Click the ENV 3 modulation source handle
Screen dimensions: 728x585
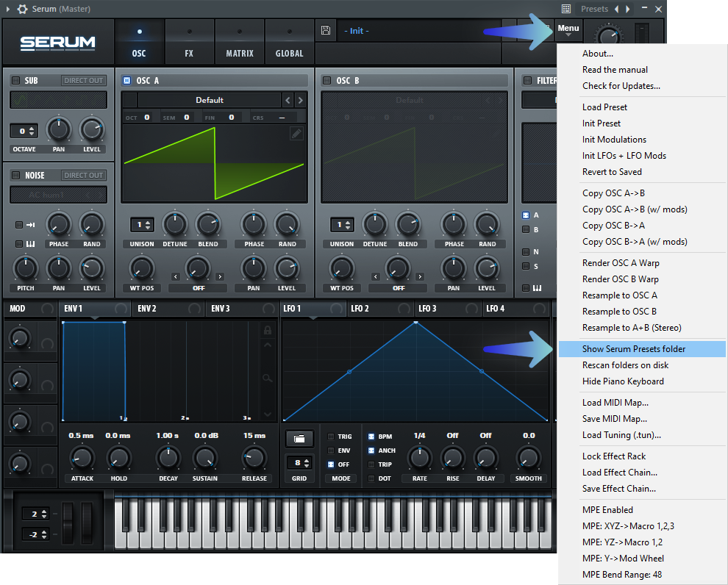pyautogui.click(x=268, y=309)
